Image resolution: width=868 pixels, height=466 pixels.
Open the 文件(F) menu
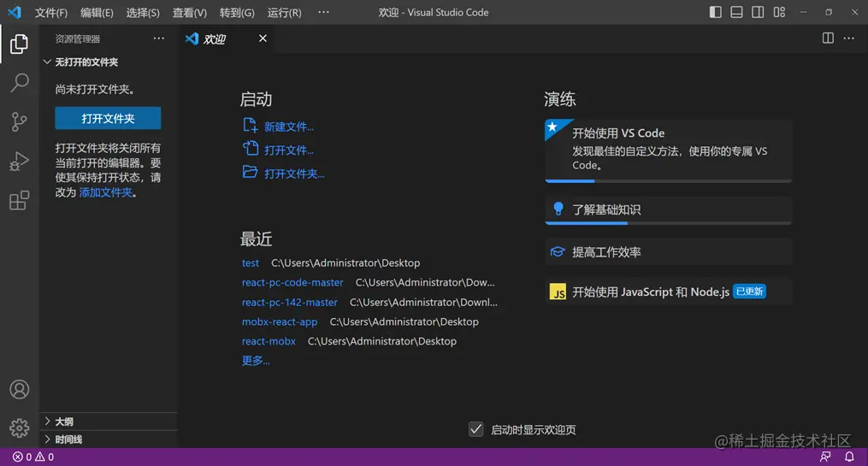coord(51,12)
